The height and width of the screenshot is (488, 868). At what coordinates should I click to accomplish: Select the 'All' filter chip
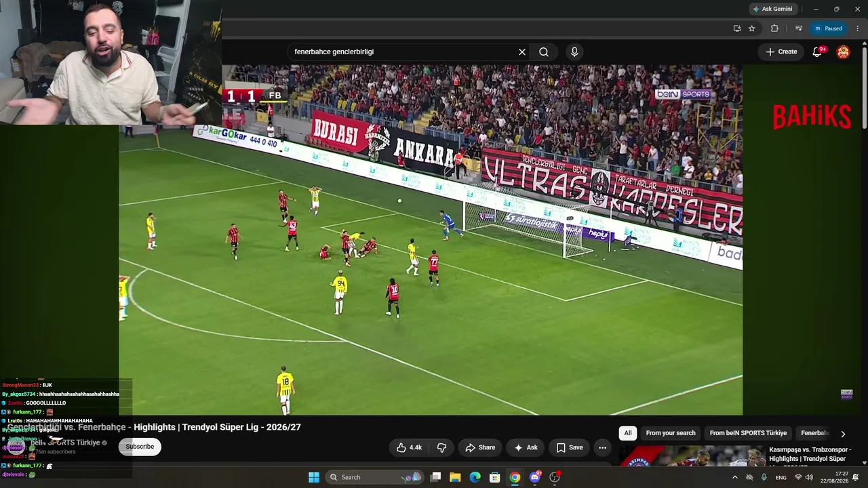pos(628,433)
